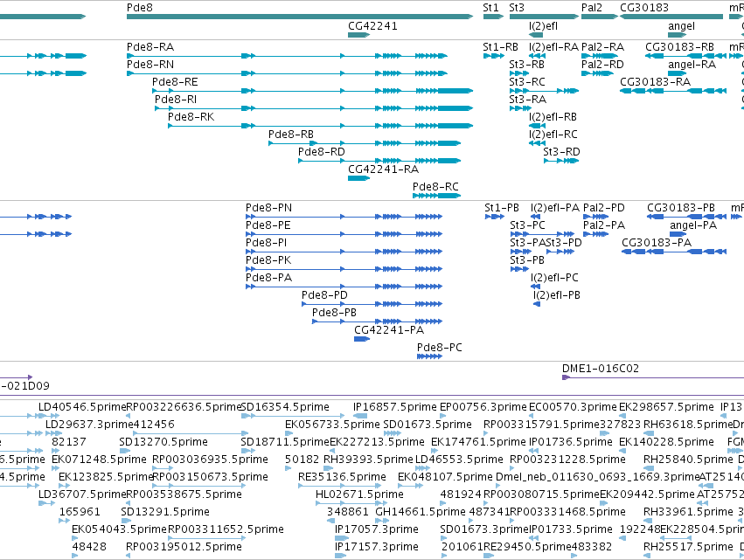
Task: Click the l(2)efl-RA transcript label
Action: [553, 47]
